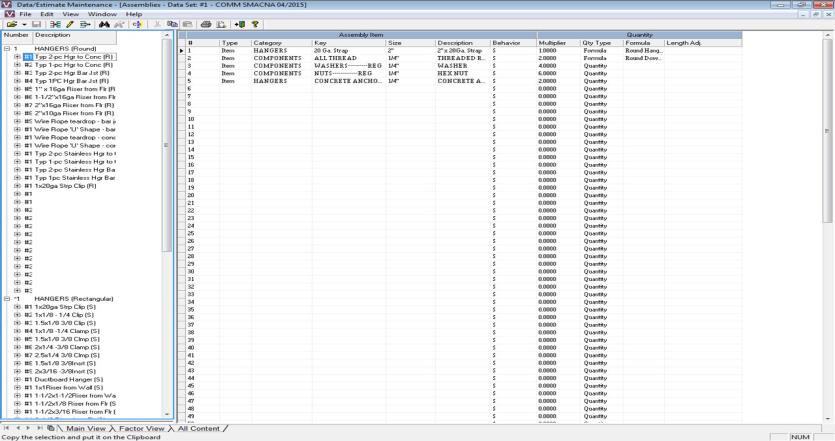Screen dimensions: 835x441
Task: Click the green door Exit icon
Action: pyautogui.click(x=240, y=24)
